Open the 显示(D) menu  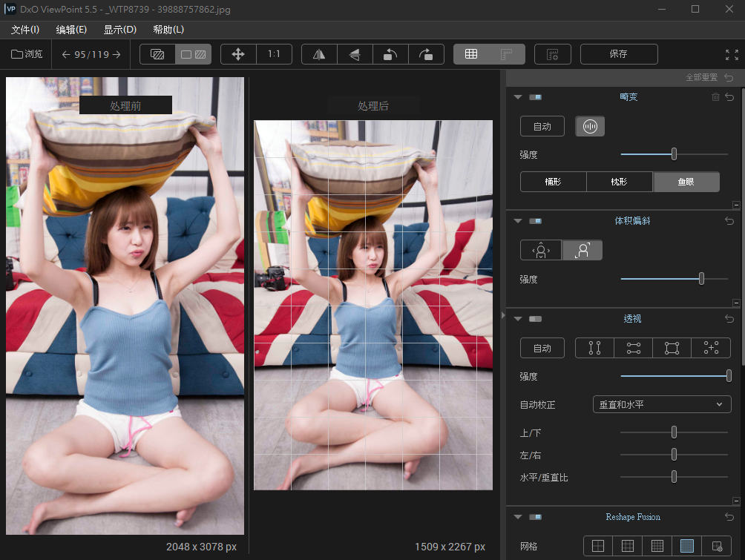(119, 30)
